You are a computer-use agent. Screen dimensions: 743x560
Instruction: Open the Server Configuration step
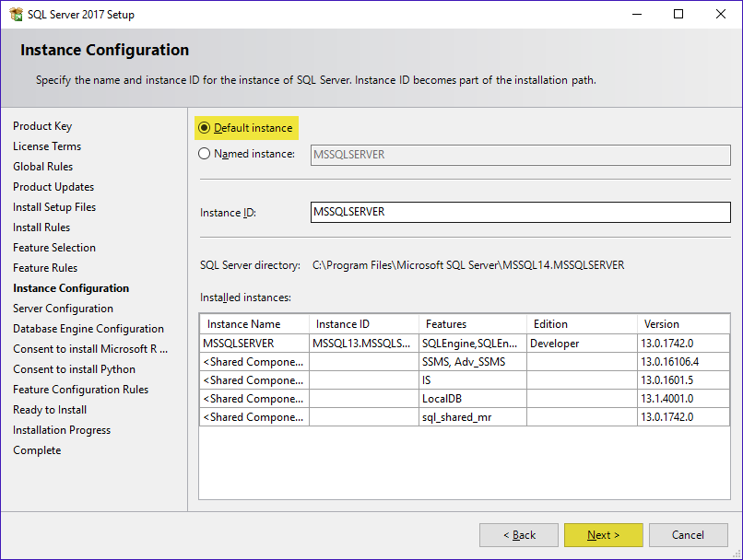click(x=63, y=309)
